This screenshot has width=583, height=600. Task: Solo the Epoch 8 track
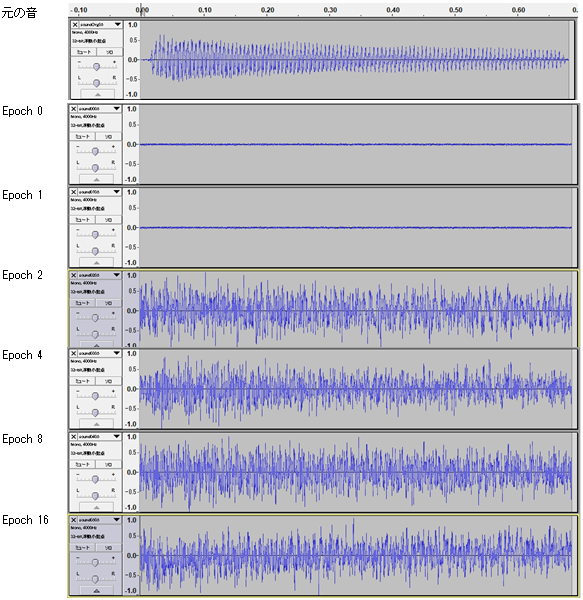coord(108,465)
